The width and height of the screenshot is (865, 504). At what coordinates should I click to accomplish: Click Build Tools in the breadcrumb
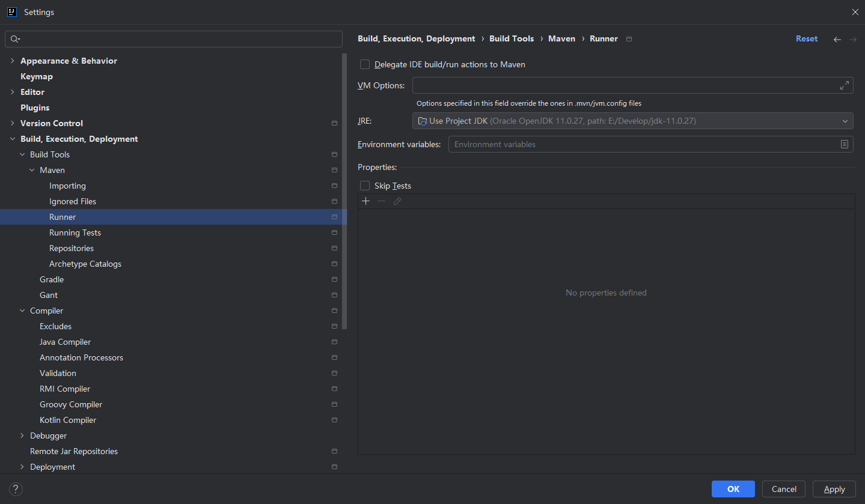(x=512, y=38)
